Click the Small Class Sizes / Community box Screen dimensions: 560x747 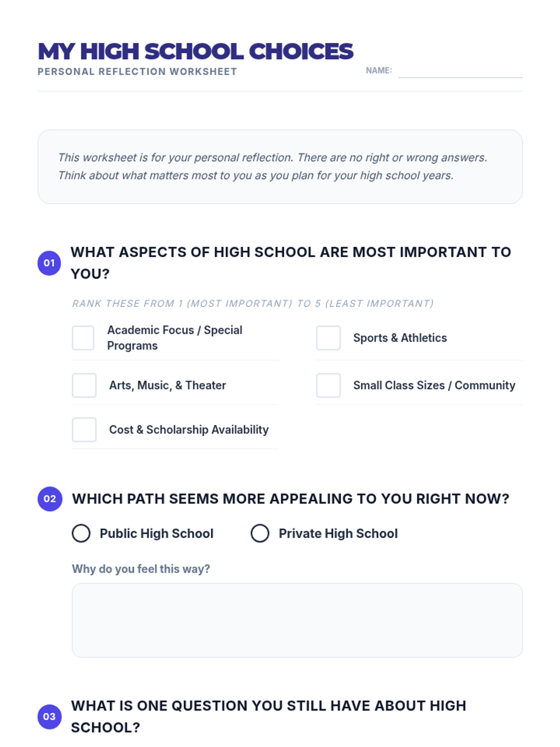coord(328,385)
